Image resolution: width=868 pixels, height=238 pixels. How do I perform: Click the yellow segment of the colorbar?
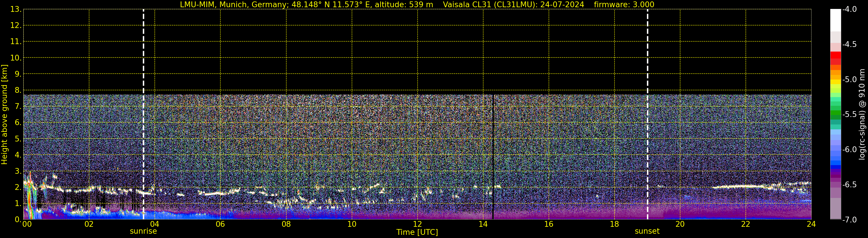(x=836, y=82)
